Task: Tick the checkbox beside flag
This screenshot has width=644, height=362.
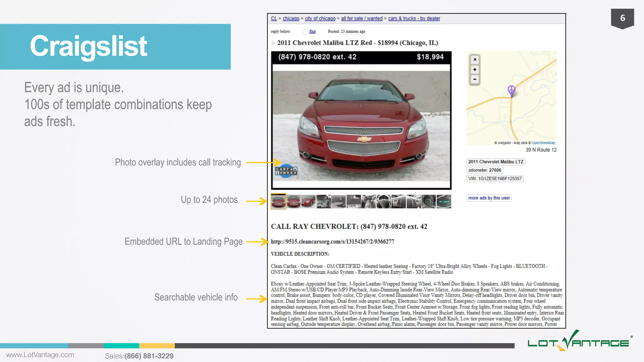Action: pos(305,32)
